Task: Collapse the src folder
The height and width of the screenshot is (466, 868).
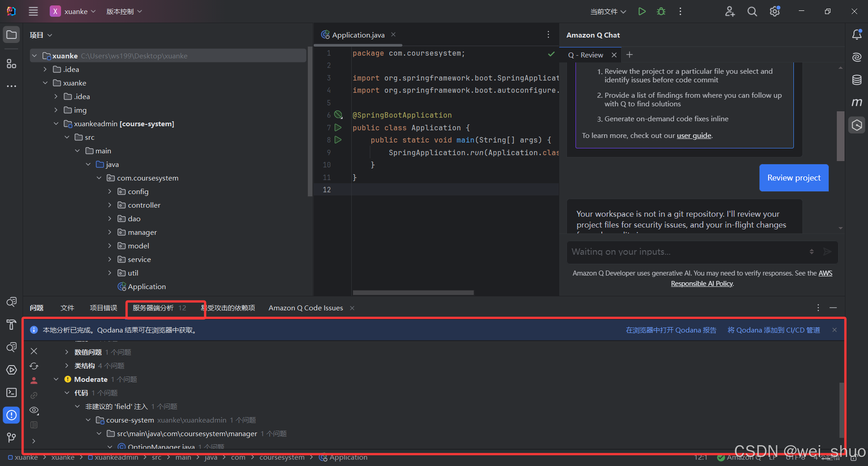Action: coord(67,137)
